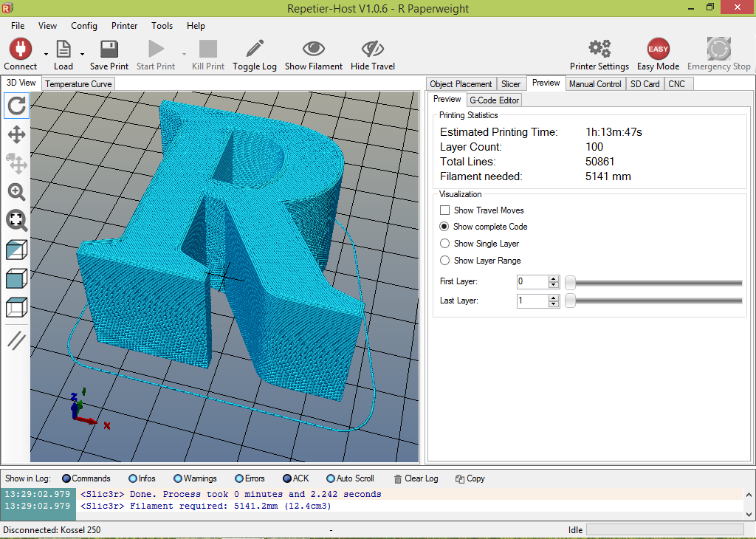Open Toggle Log pencil icon

point(255,49)
